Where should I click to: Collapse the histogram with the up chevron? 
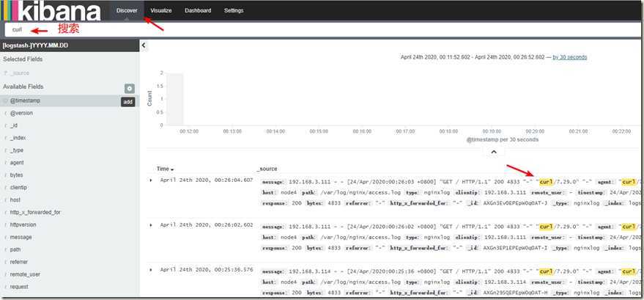click(x=494, y=152)
